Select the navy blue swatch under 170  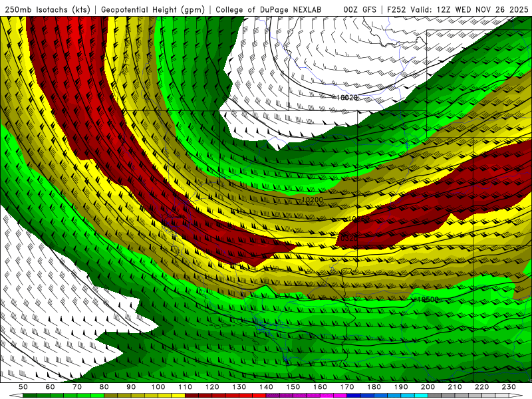pos(354,396)
